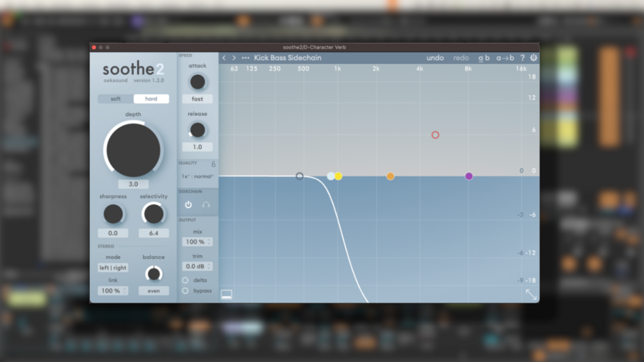
Task: Select the orange band node
Action: click(390, 176)
